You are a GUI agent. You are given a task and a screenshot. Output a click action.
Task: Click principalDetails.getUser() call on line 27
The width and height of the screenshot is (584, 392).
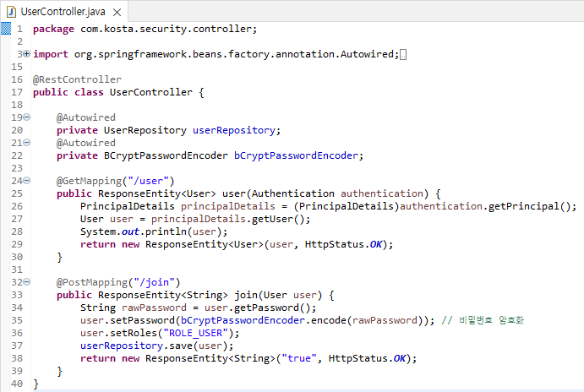[228, 219]
